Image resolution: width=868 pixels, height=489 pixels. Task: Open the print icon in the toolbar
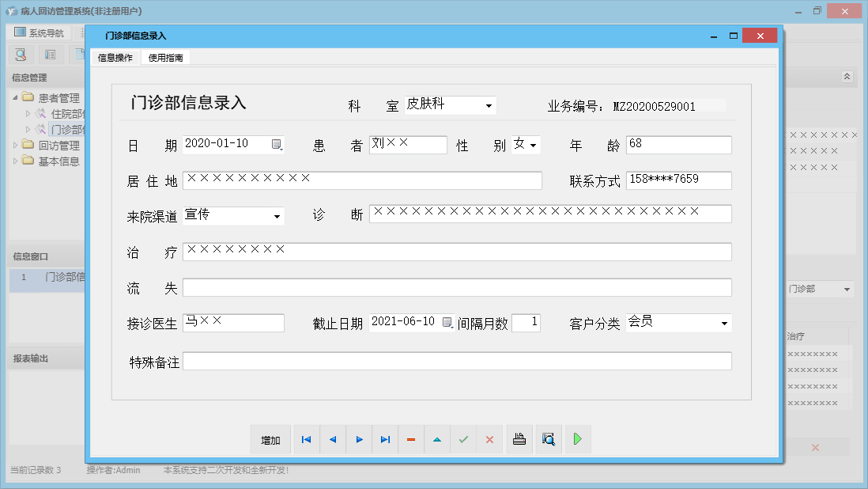coord(519,439)
